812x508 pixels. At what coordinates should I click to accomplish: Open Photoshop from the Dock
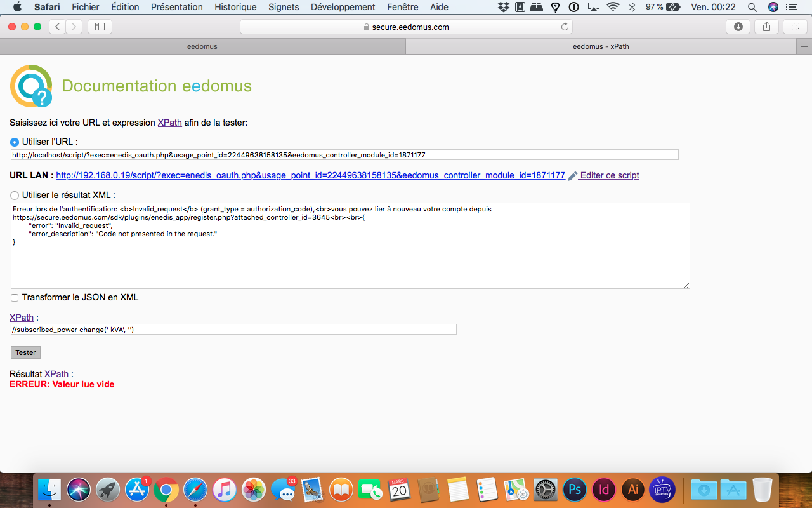575,490
